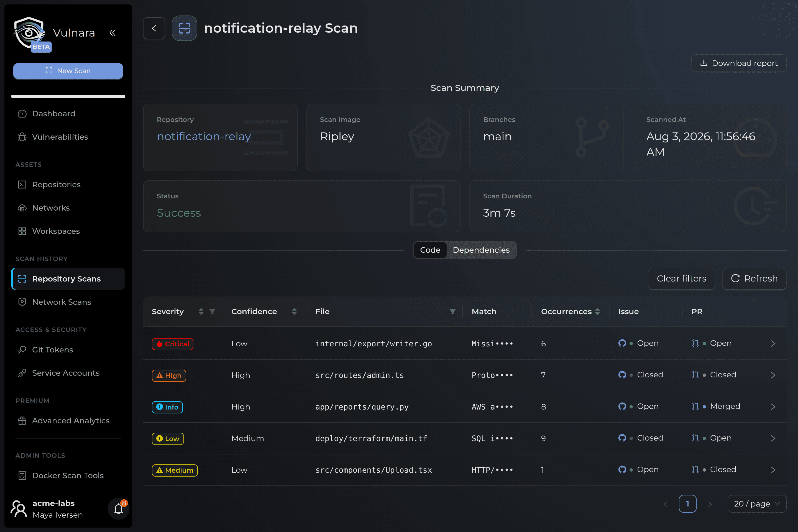The width and height of the screenshot is (798, 532).
Task: Click GitHub issue icon in main.tf row
Action: (622, 438)
